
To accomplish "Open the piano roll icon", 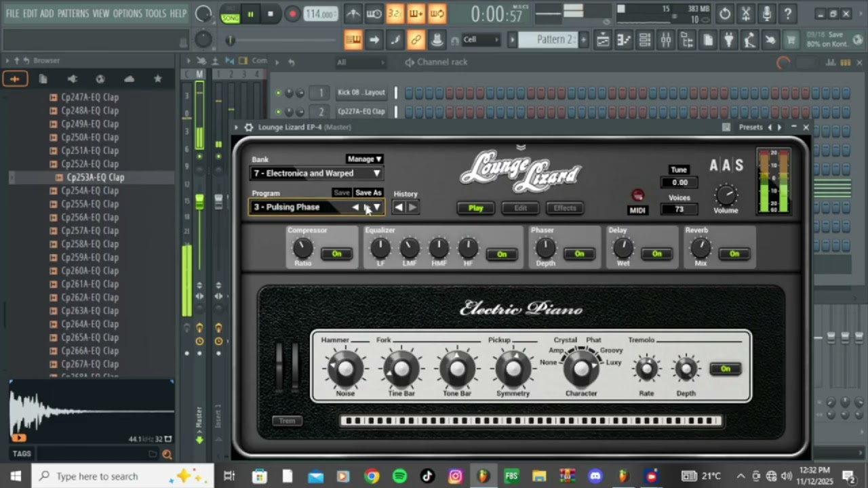I will pyautogui.click(x=624, y=40).
